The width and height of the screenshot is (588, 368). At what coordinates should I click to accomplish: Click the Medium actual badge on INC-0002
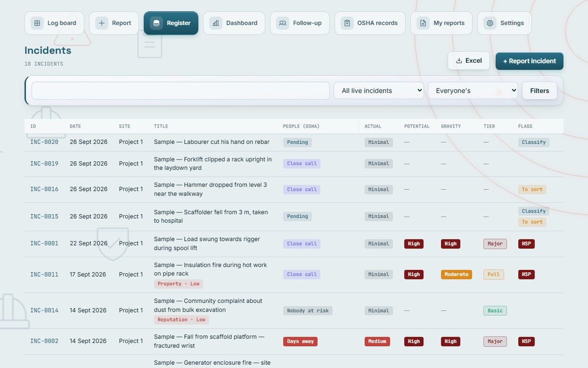click(x=377, y=342)
